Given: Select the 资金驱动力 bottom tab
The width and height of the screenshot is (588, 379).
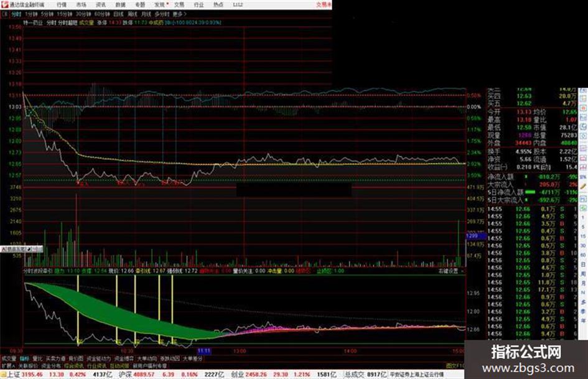Looking at the screenshot, I should [99, 358].
